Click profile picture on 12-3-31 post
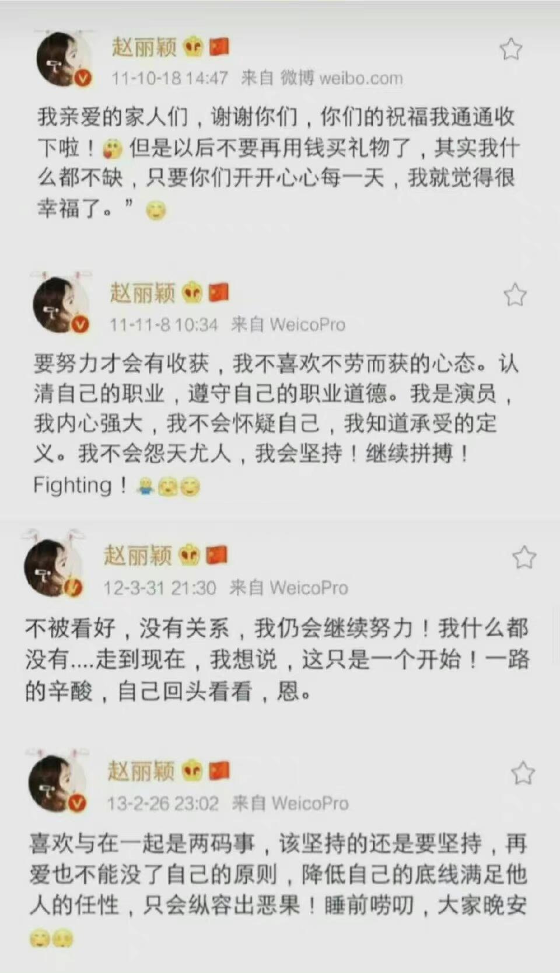560x973 pixels. pyautogui.click(x=52, y=567)
